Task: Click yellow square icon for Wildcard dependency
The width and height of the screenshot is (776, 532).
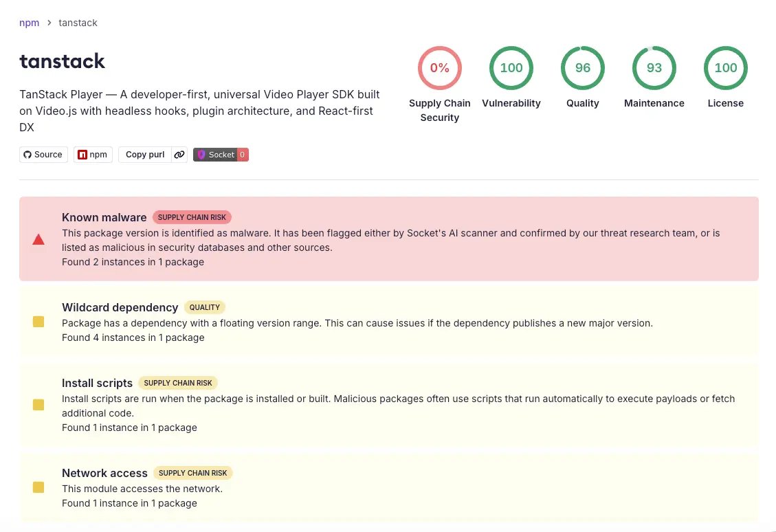Action: coord(38,322)
